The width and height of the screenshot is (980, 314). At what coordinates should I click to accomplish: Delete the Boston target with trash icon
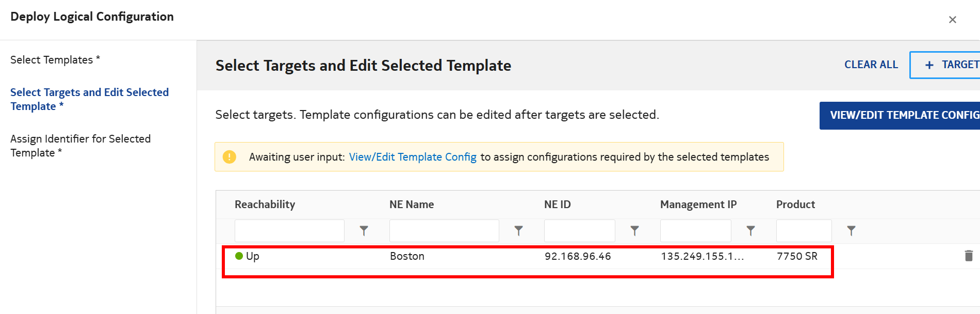tap(968, 256)
